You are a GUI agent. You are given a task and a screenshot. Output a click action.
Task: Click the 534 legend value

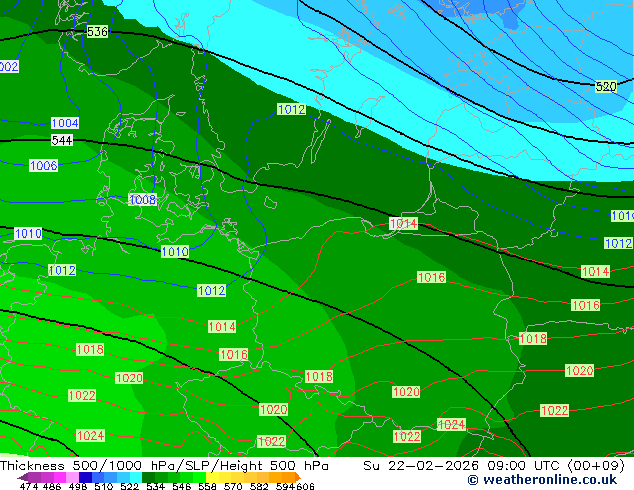tap(155, 486)
